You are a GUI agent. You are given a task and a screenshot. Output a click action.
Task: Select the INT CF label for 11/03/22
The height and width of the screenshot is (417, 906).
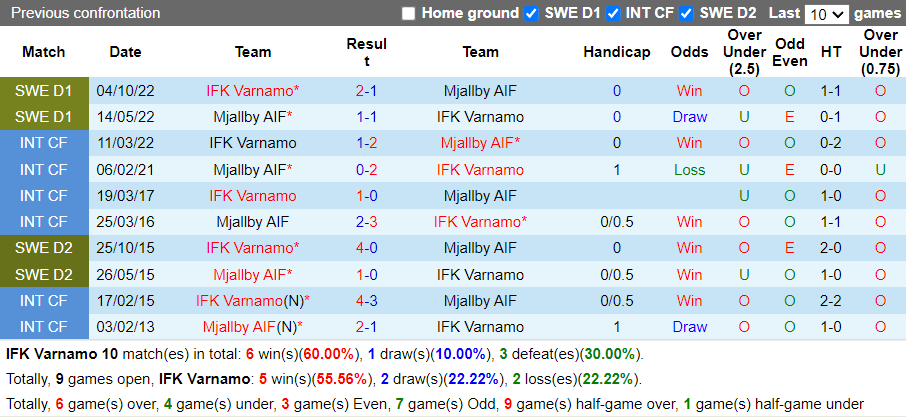(43, 143)
